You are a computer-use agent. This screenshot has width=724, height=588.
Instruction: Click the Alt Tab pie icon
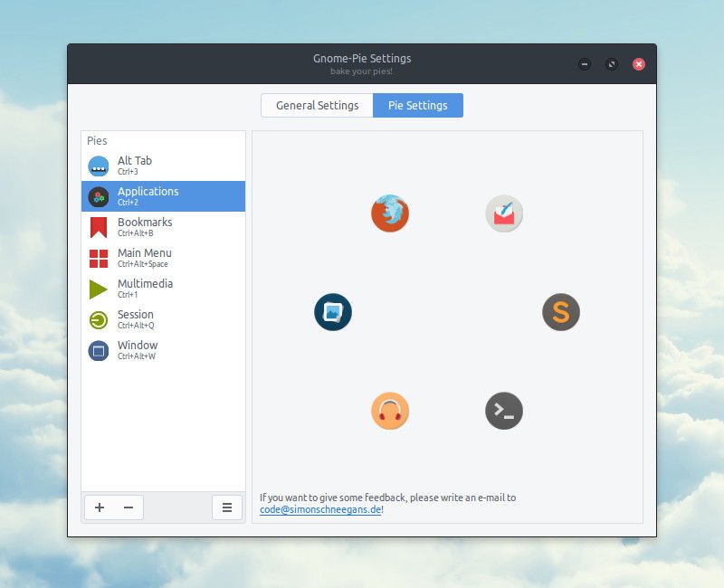pyautogui.click(x=99, y=166)
